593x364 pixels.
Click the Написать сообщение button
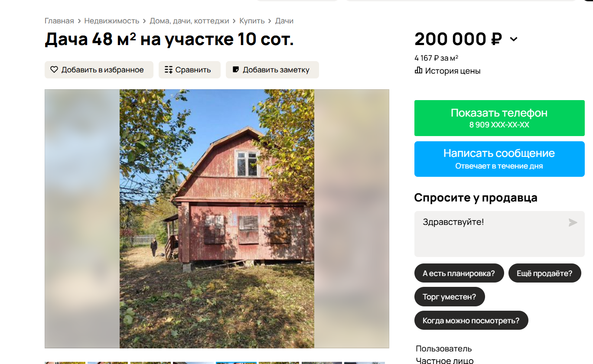[x=499, y=159]
